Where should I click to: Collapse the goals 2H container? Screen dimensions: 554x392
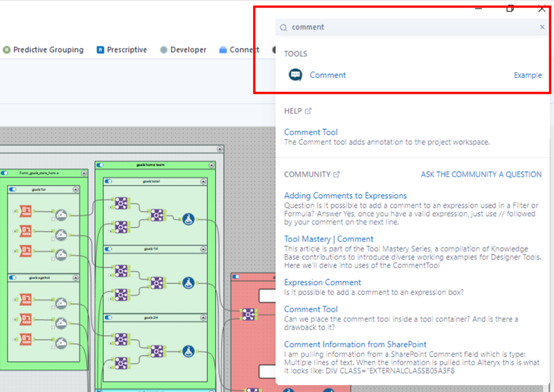[x=203, y=318]
